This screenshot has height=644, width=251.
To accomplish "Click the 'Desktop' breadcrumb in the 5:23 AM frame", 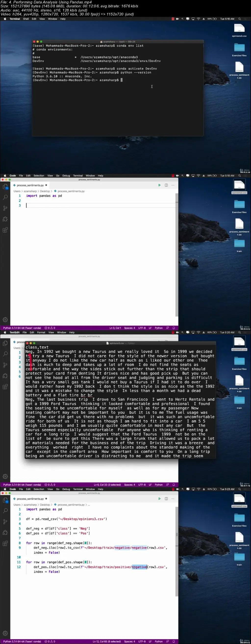I will [45, 505].
